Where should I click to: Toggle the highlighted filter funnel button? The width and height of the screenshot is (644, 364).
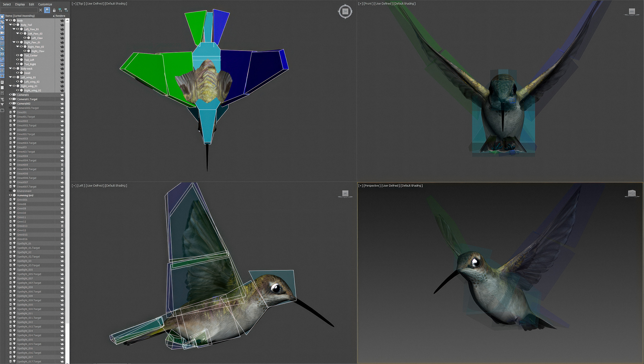tap(47, 10)
